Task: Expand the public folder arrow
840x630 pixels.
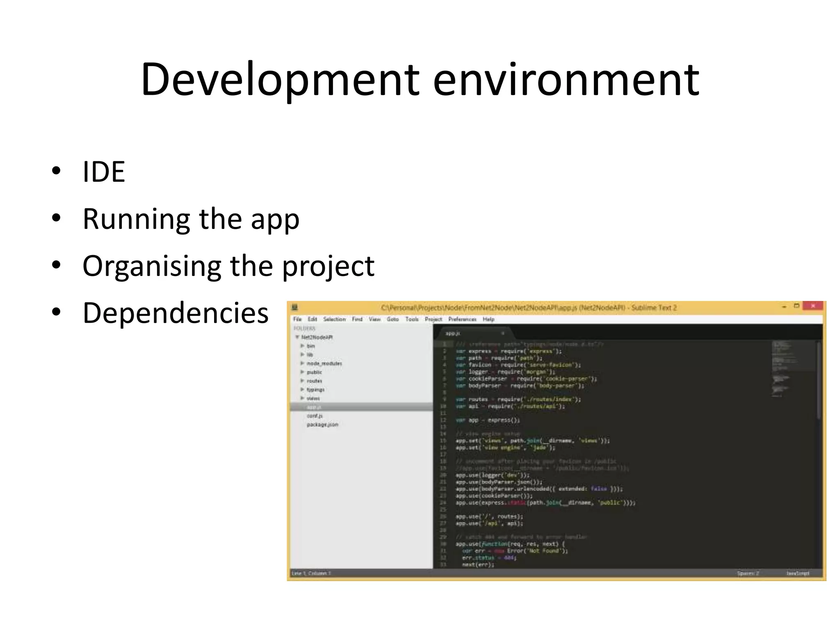Action: click(x=302, y=372)
